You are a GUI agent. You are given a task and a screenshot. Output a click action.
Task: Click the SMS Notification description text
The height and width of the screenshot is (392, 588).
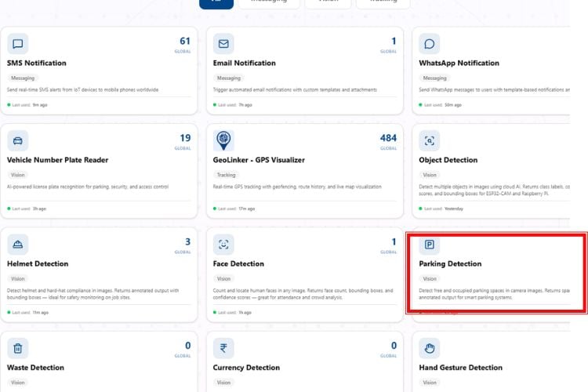pos(83,89)
